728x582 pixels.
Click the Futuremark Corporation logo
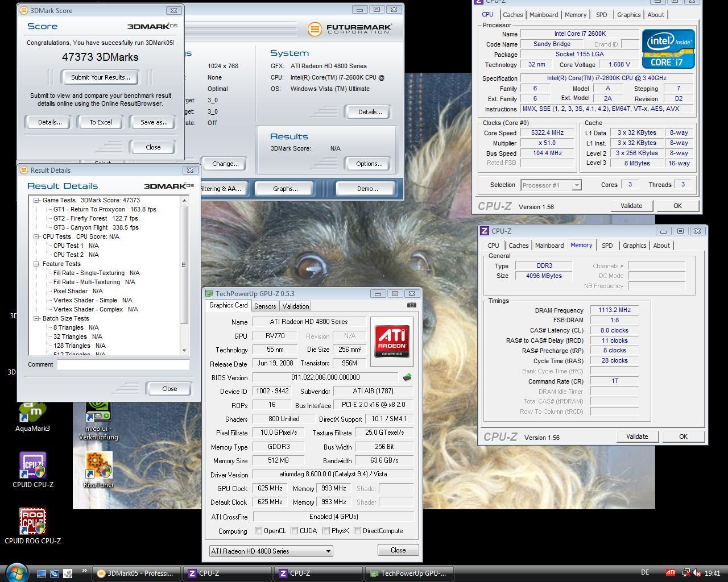pos(350,28)
